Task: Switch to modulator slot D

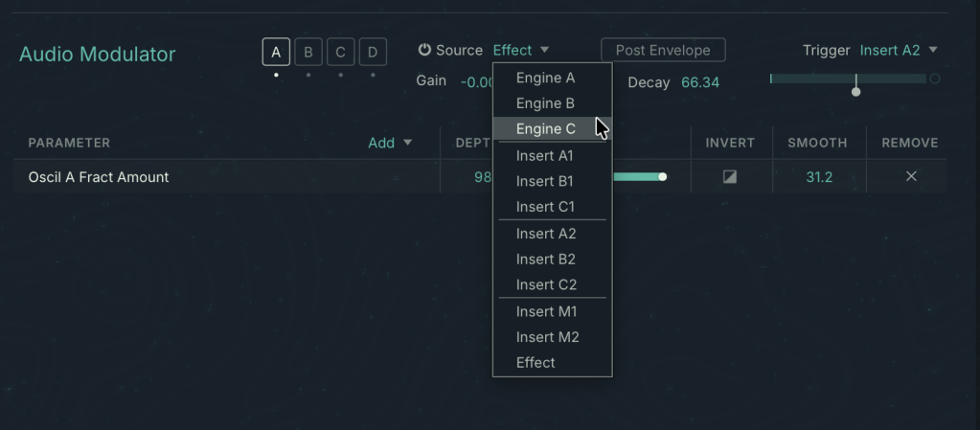Action: click(373, 52)
